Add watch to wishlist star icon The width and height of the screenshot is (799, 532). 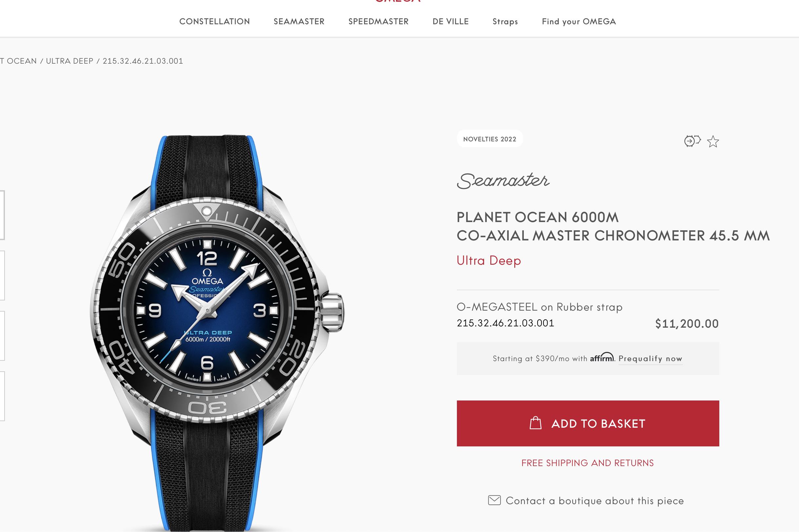click(x=713, y=141)
